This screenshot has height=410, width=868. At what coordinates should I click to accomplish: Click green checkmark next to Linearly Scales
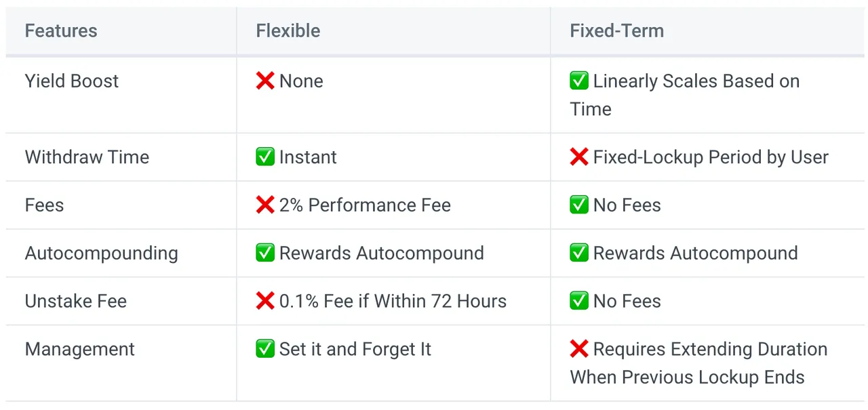point(579,81)
